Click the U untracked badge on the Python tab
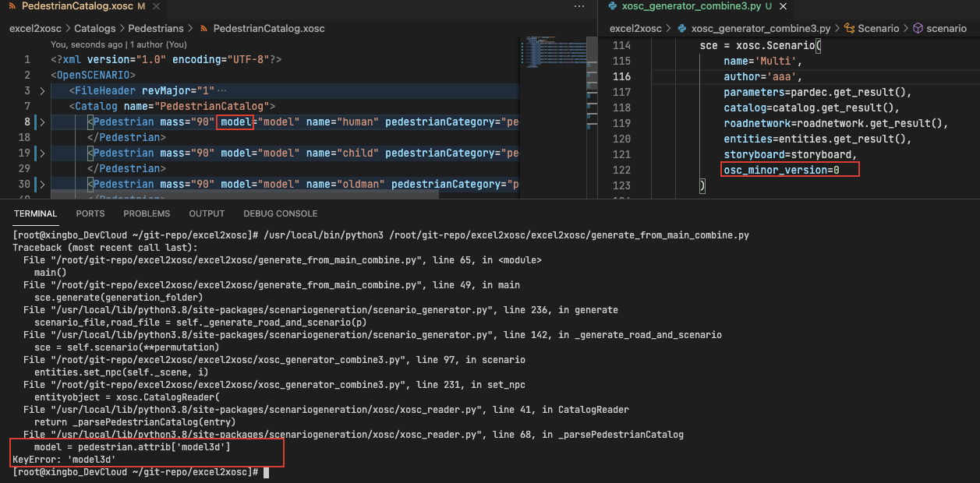Image resolution: width=980 pixels, height=483 pixels. click(769, 7)
